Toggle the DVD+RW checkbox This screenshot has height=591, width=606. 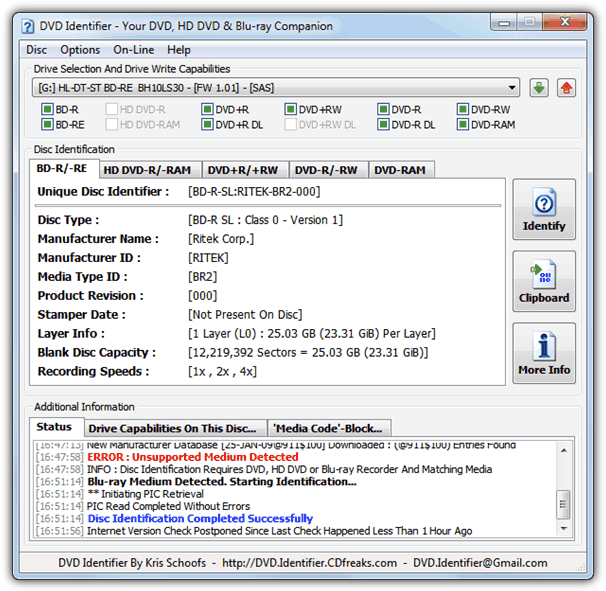pos(291,109)
